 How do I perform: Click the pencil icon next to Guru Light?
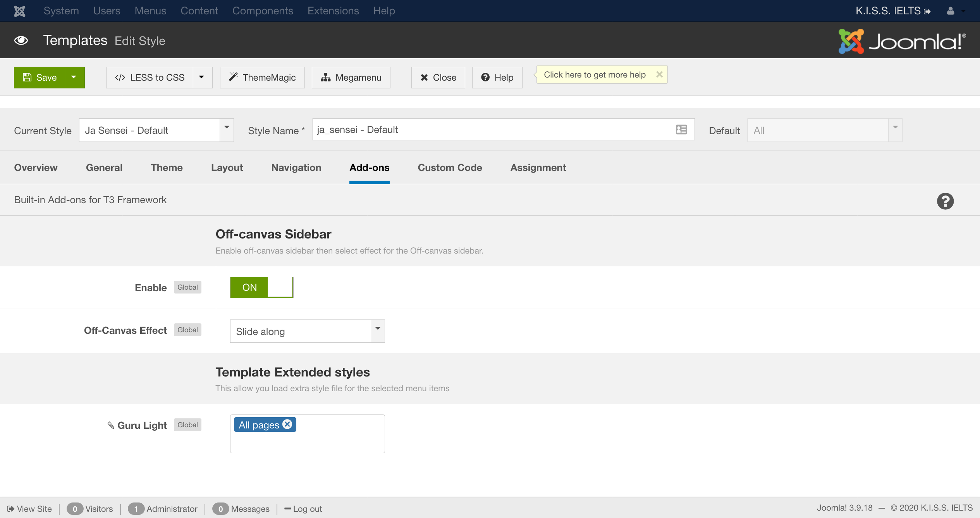pos(111,425)
